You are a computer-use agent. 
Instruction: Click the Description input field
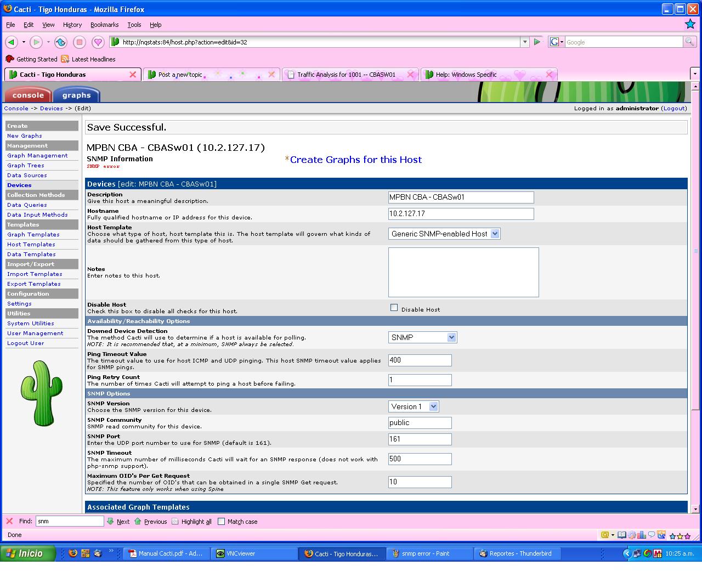point(461,197)
